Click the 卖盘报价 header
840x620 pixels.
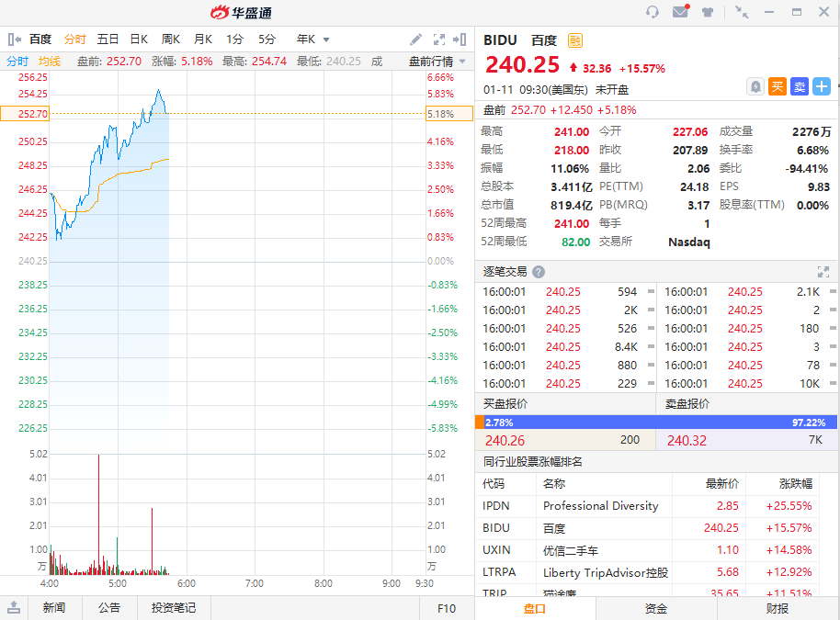(x=687, y=404)
